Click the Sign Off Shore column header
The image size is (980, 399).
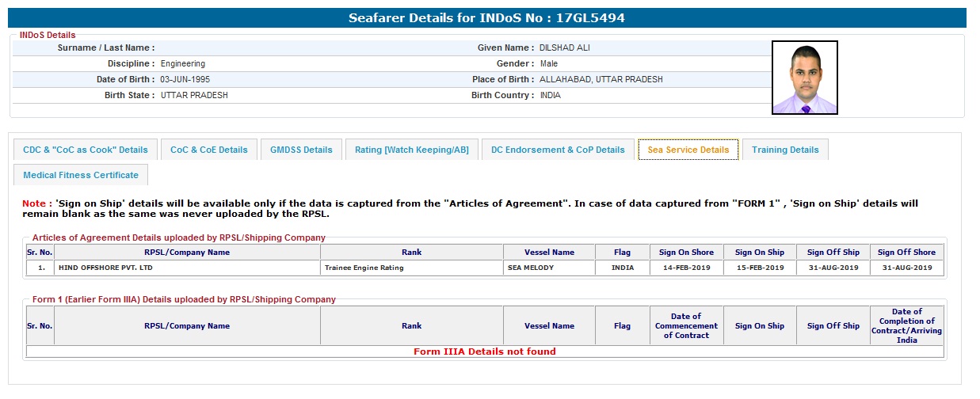(906, 252)
